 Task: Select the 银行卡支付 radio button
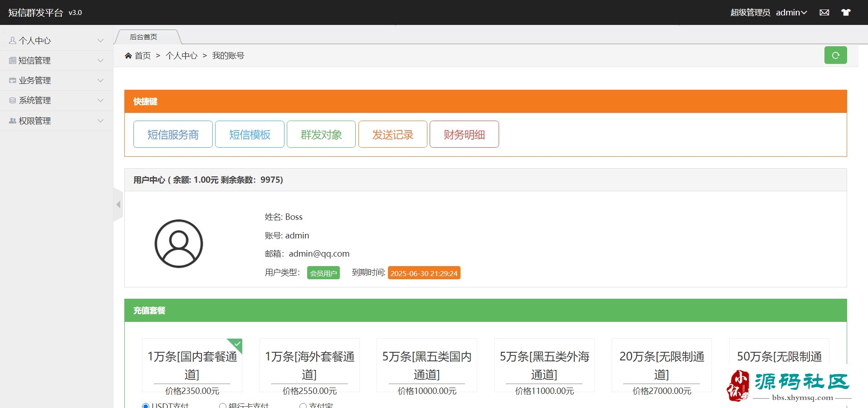pos(223,406)
